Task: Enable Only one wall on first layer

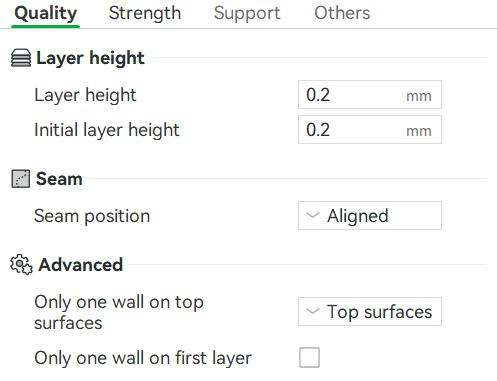Action: point(309,358)
